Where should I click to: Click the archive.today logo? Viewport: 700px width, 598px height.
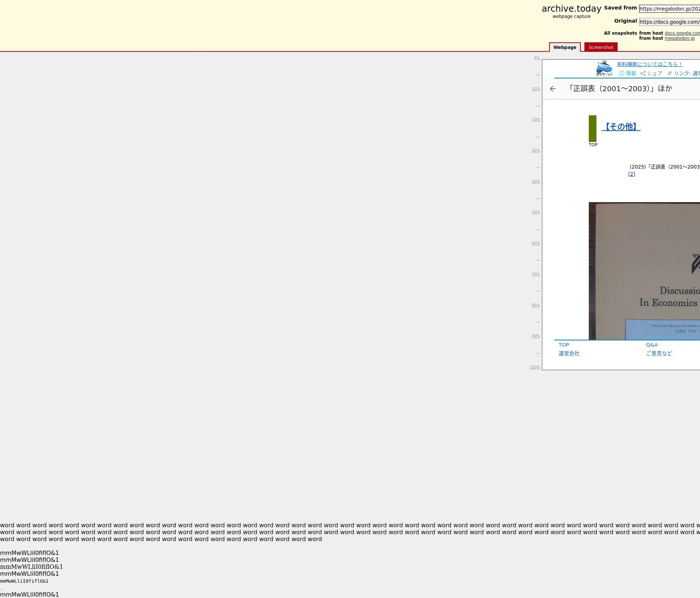click(x=571, y=9)
